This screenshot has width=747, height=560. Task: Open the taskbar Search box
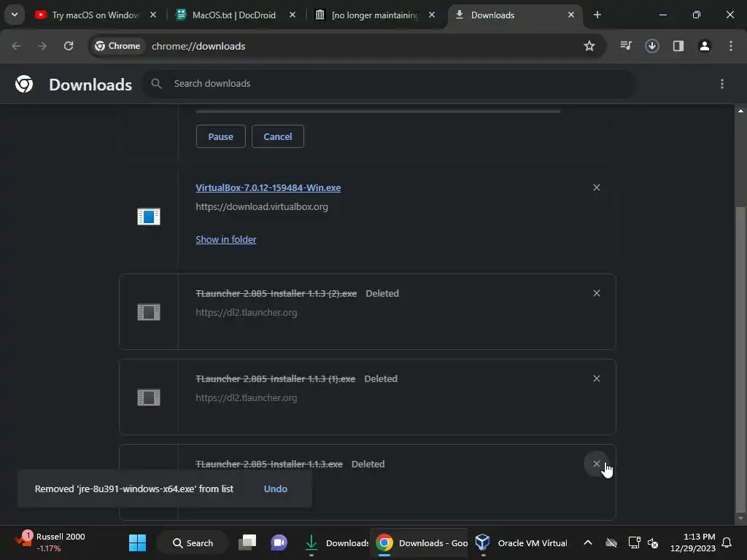(x=193, y=542)
